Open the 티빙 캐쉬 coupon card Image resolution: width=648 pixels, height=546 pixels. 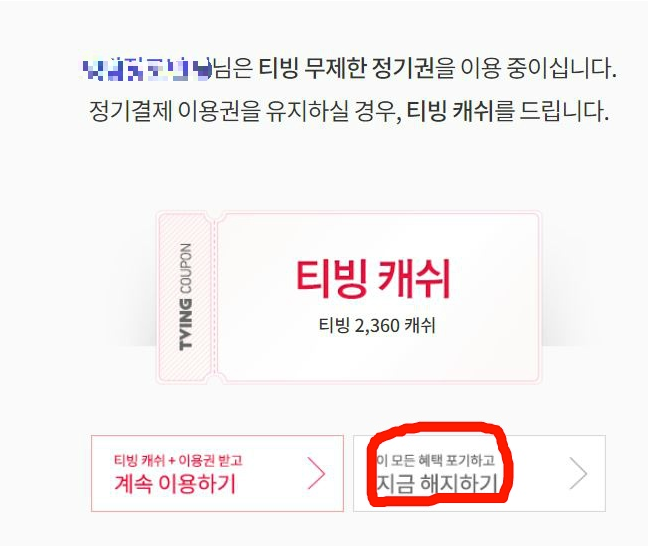tap(349, 297)
